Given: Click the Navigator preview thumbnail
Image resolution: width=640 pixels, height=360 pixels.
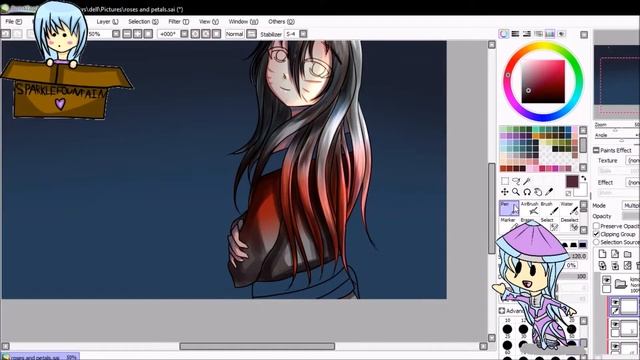Looking at the screenshot, I should (x=617, y=75).
